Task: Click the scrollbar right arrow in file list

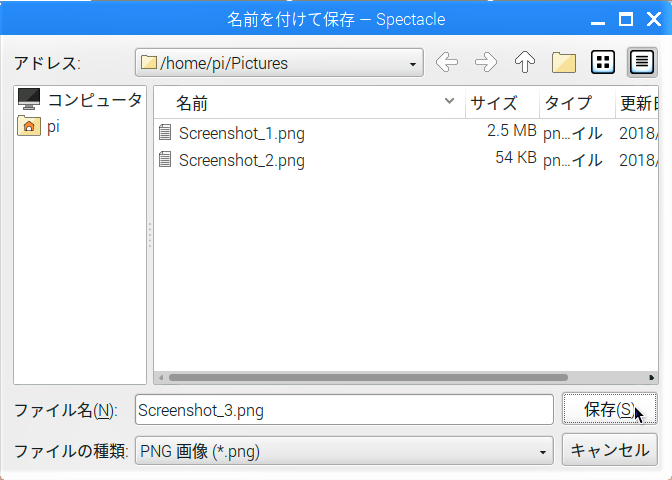Action: click(x=651, y=378)
